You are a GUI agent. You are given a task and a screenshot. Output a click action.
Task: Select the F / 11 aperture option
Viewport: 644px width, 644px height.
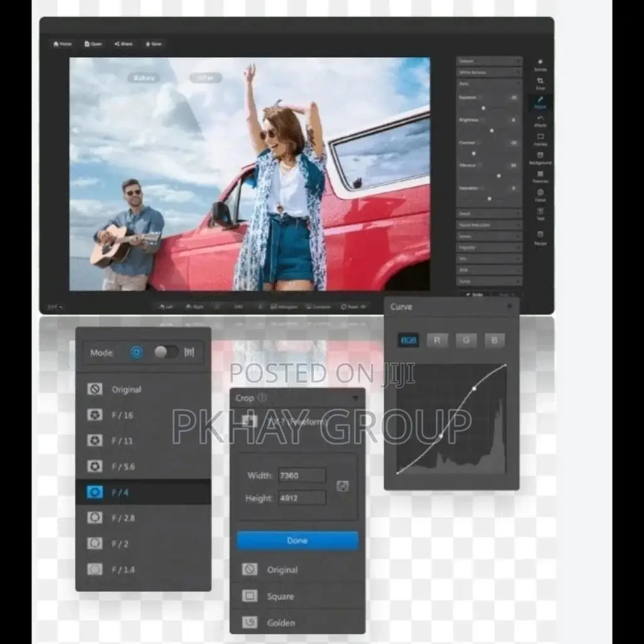pos(143,441)
